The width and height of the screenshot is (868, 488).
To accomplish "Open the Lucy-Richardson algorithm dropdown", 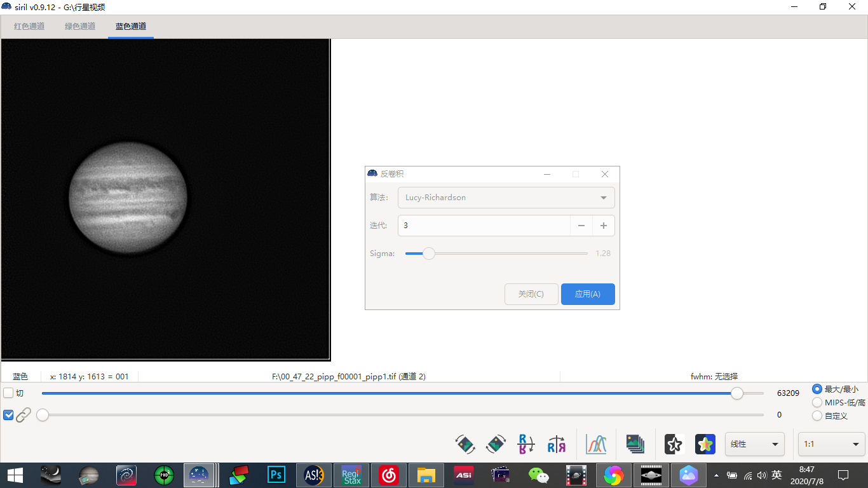I will [506, 198].
